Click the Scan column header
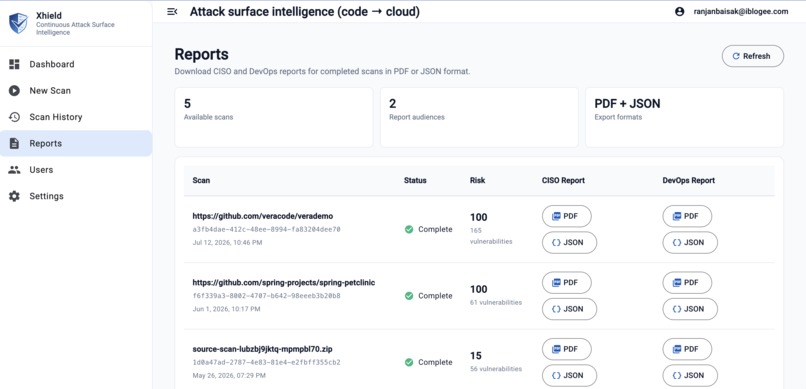The width and height of the screenshot is (806, 389). coord(201,180)
